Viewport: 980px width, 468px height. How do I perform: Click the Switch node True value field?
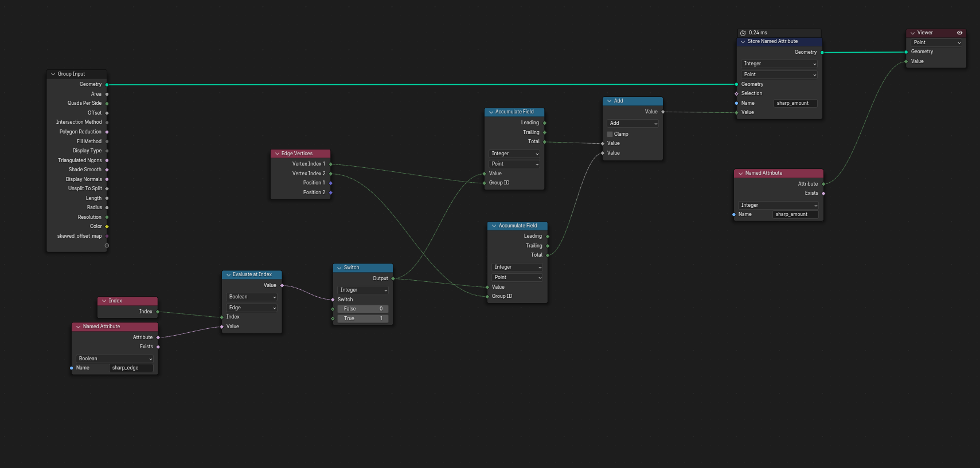(x=363, y=318)
